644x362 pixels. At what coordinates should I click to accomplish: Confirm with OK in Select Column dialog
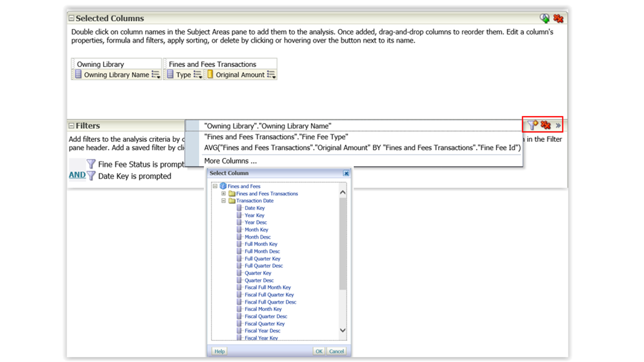319,351
